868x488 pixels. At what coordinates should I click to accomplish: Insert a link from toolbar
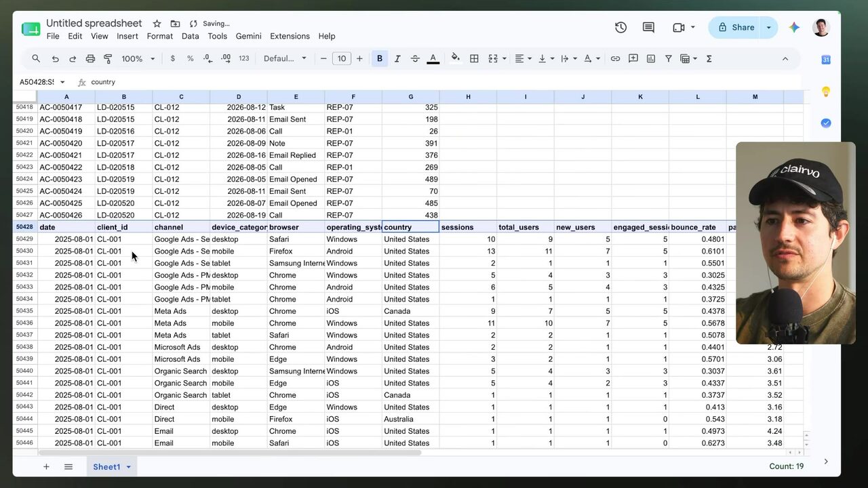[x=615, y=59]
